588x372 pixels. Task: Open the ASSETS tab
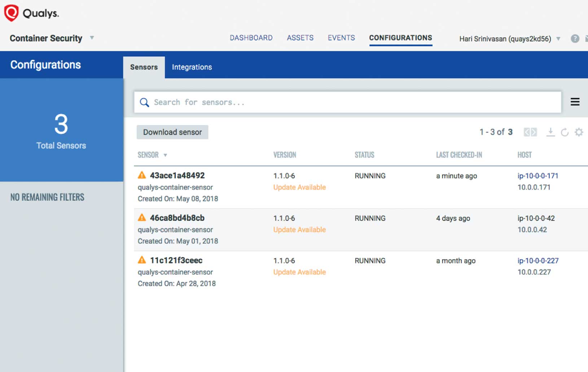click(300, 38)
